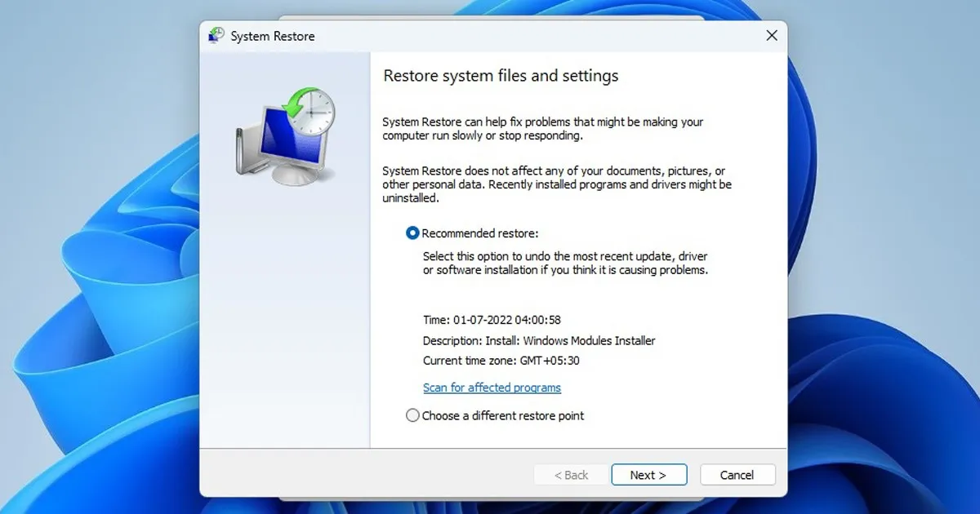Click the 'Select this option to undo' description

[x=565, y=263]
